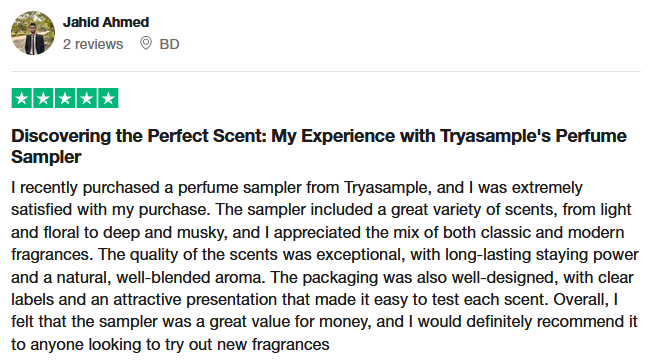651x363 pixels.
Task: View the reviewer's 2 reviews count
Action: [93, 44]
